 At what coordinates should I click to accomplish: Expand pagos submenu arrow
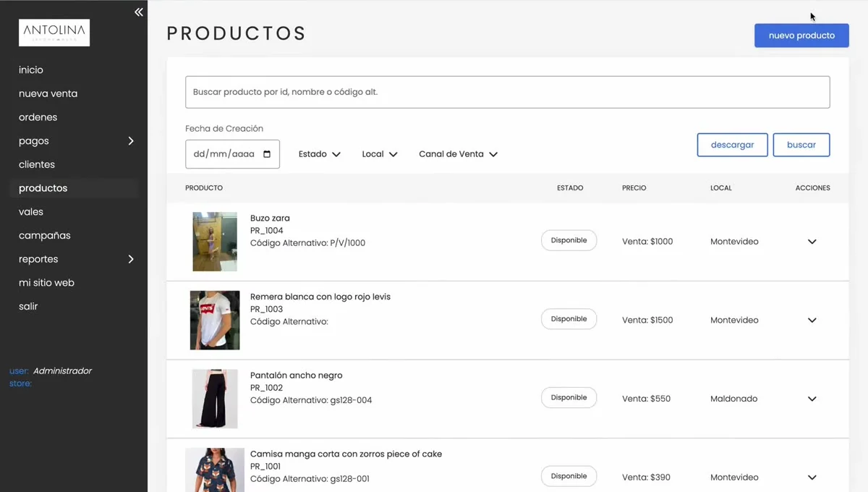click(131, 141)
